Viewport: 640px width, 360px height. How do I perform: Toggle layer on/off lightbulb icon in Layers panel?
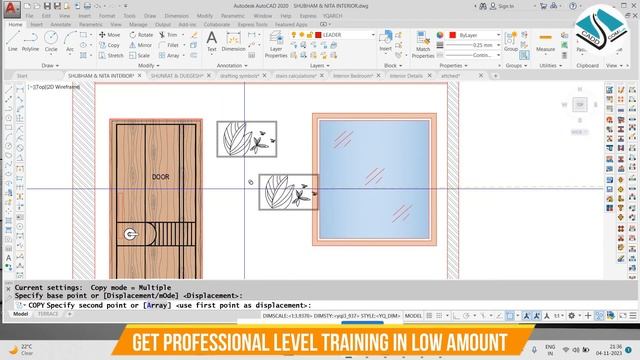click(x=293, y=35)
